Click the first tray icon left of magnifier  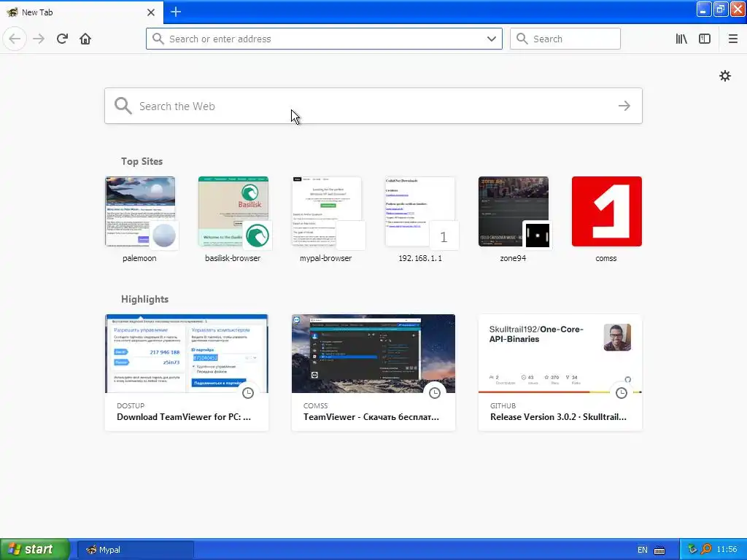click(693, 550)
